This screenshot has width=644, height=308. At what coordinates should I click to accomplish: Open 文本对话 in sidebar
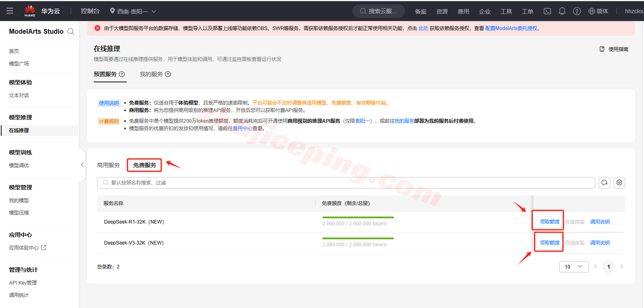[x=19, y=95]
